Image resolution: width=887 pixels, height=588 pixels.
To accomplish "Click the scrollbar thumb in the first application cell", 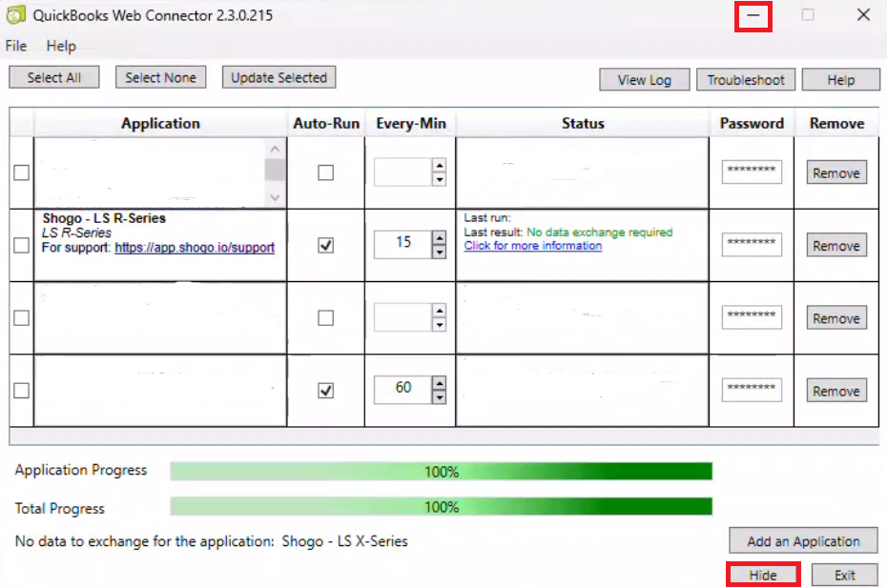I will point(275,170).
